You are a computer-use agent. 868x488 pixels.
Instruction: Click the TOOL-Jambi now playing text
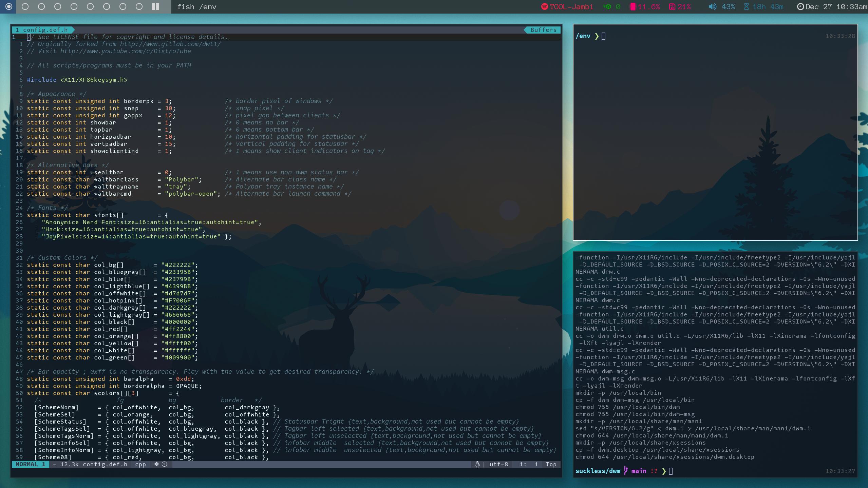point(571,7)
